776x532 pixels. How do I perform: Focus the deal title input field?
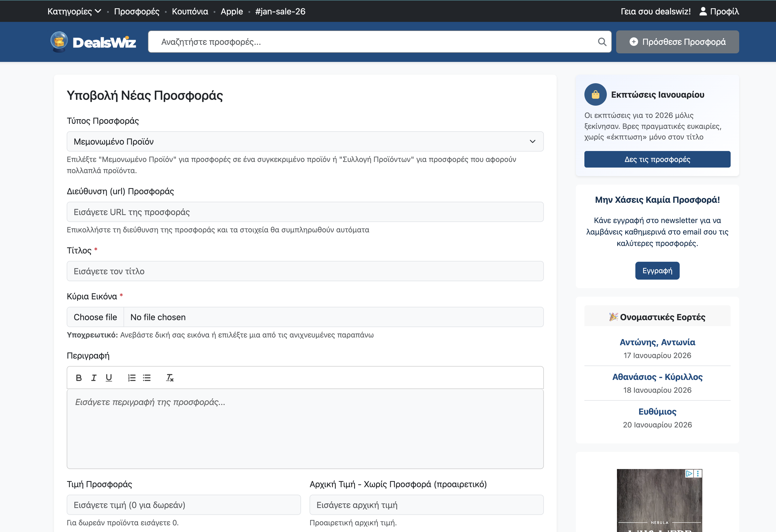click(305, 271)
